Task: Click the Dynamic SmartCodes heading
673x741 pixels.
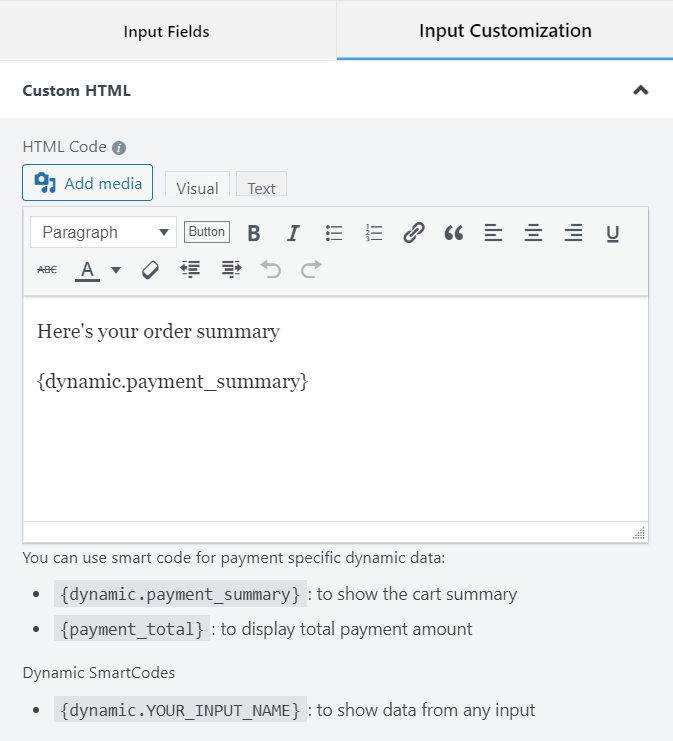Action: [99, 672]
